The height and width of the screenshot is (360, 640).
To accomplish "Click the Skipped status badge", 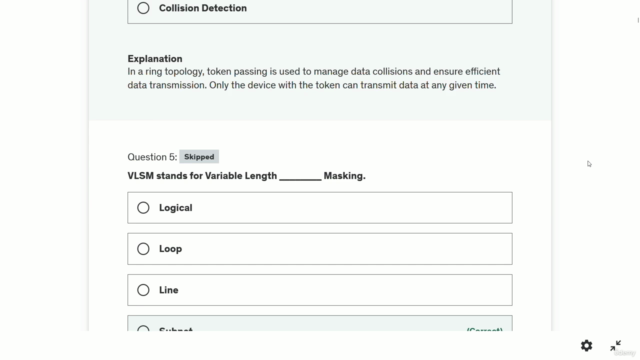I will tap(199, 157).
